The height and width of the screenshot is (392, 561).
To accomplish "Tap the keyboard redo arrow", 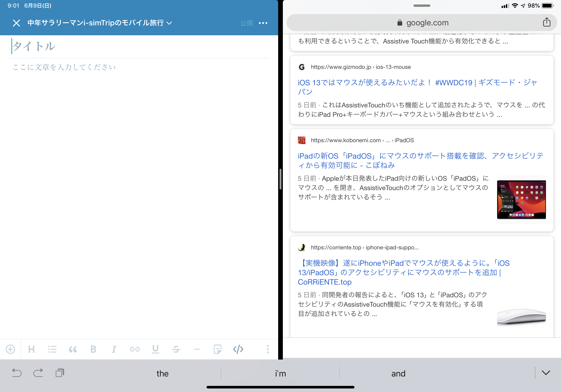I will point(38,373).
